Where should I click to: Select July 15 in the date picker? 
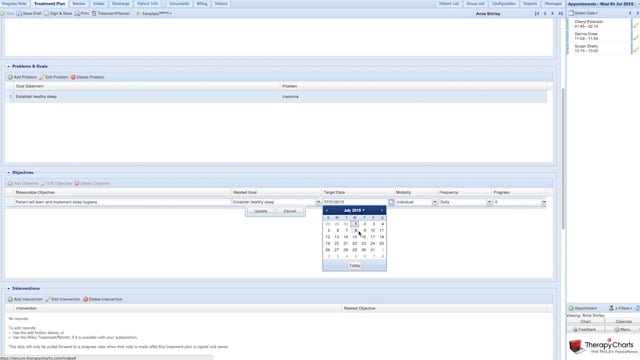pos(355,237)
